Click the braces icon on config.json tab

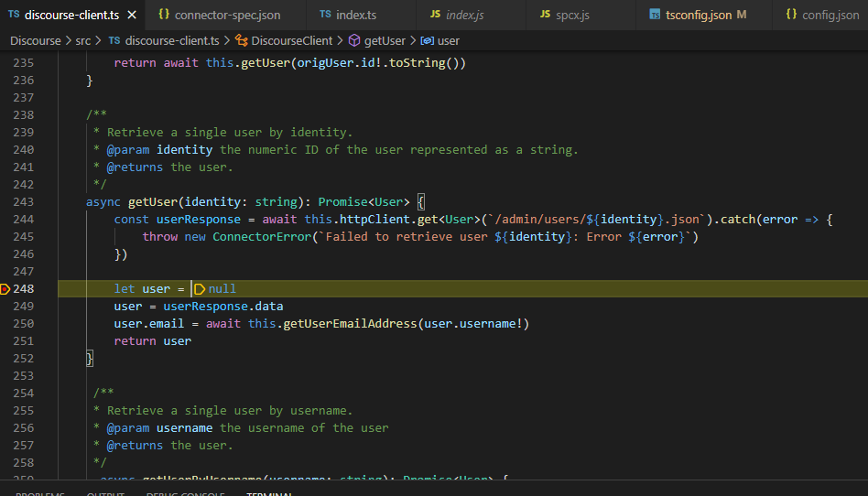(x=792, y=14)
